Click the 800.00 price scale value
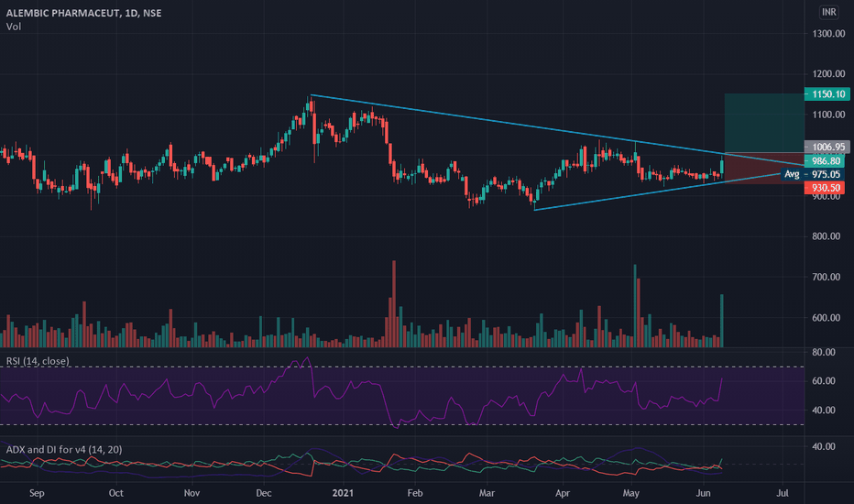Image resolution: width=854 pixels, height=504 pixels. coord(827,236)
